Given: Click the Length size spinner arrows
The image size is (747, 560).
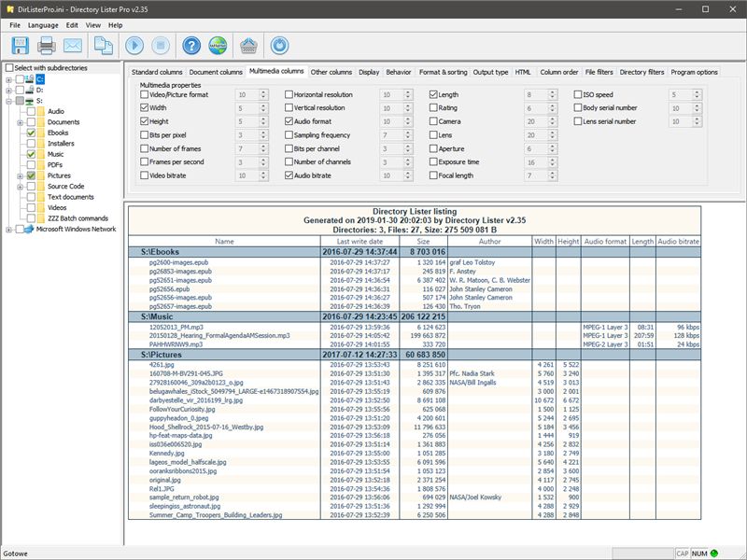Looking at the screenshot, I should 552,95.
